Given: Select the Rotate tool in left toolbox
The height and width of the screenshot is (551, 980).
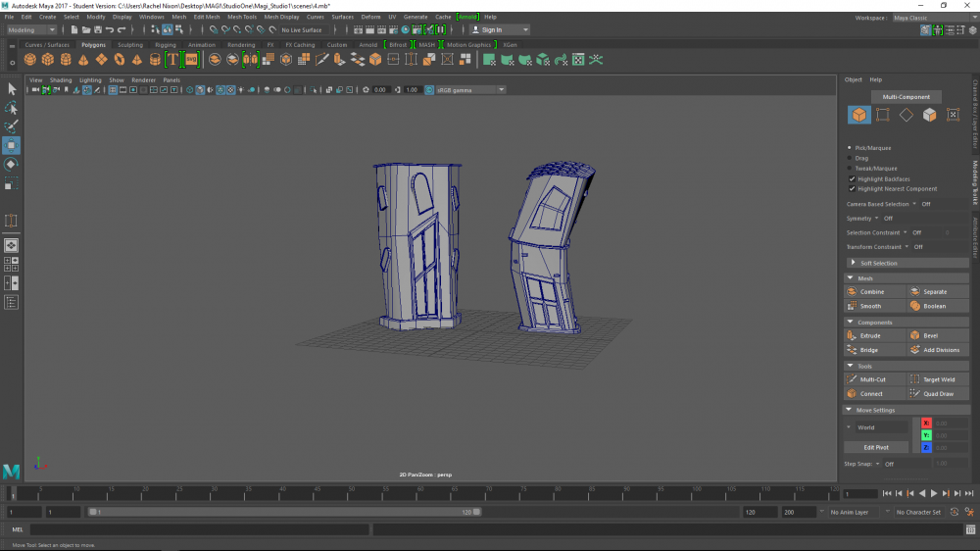Looking at the screenshot, I should [x=11, y=165].
